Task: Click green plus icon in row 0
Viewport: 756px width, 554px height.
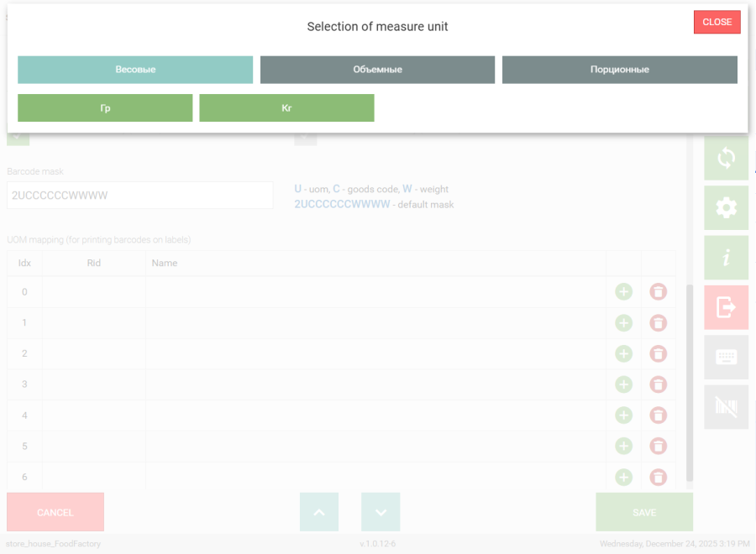Action: 623,292
